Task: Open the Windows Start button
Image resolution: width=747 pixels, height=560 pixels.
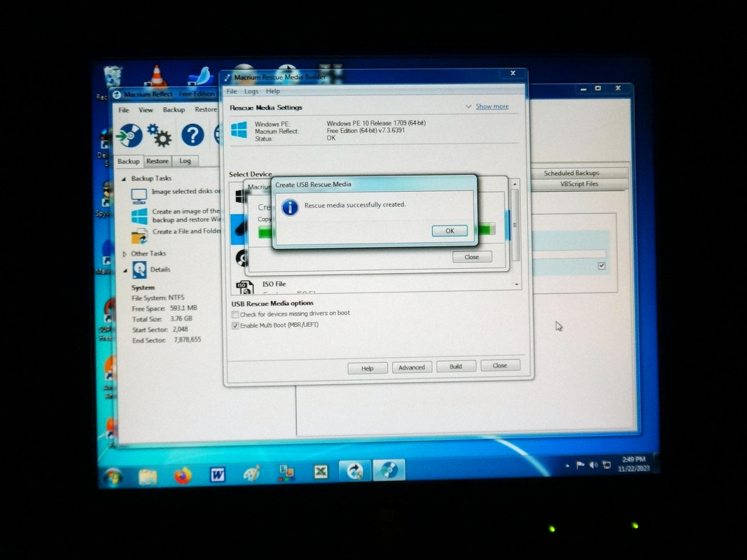Action: click(113, 476)
